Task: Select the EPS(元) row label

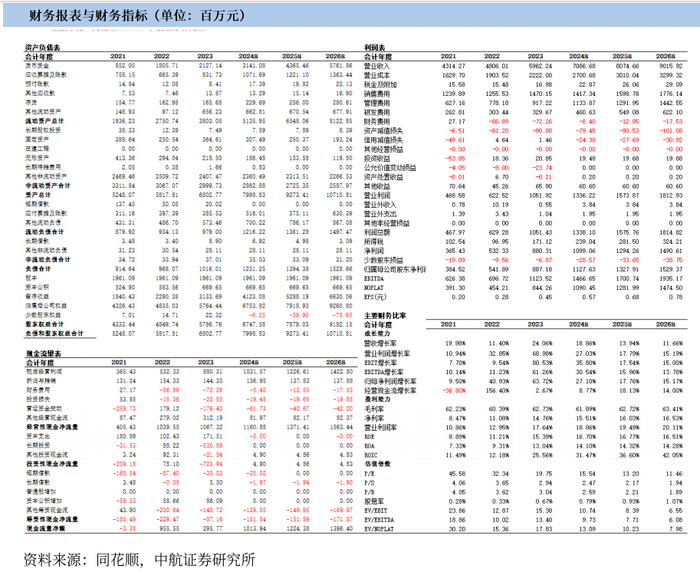Action: coord(375,297)
